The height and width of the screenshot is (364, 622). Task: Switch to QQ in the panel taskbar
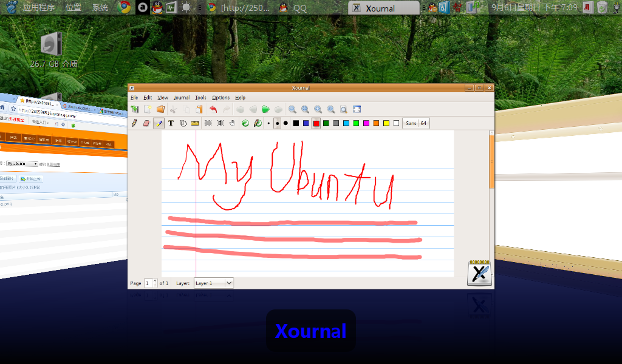(293, 8)
